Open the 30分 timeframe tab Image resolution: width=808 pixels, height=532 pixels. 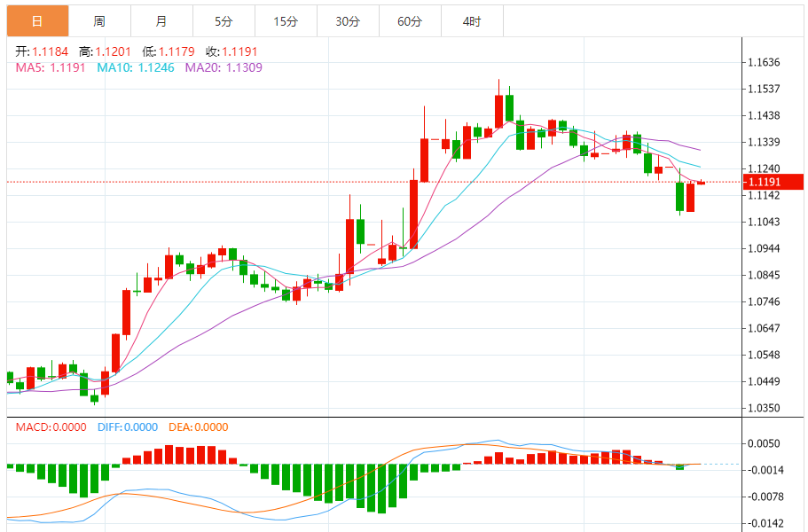[x=348, y=21]
